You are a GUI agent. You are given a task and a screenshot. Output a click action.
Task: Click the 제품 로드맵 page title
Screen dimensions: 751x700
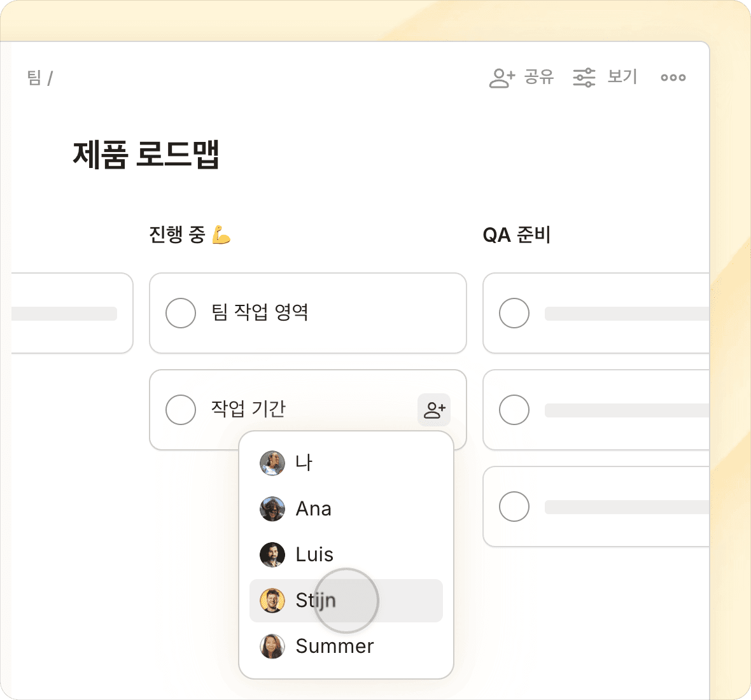146,155
